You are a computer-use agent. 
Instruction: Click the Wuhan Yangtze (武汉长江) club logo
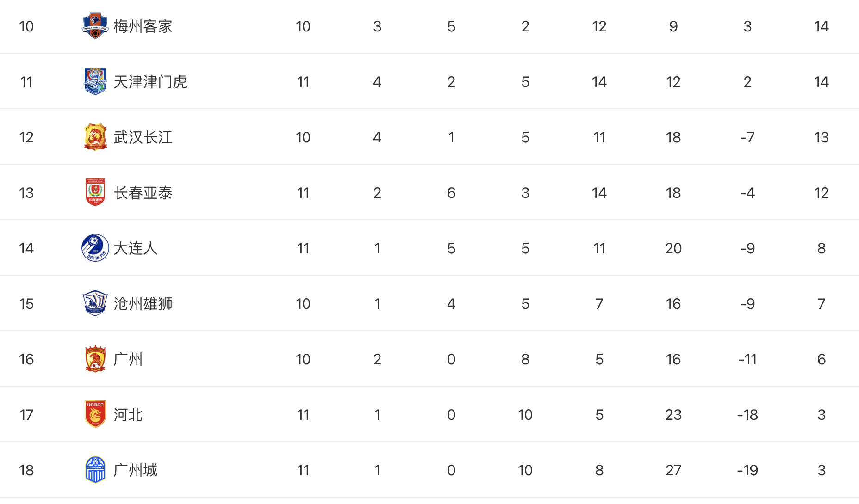click(95, 137)
